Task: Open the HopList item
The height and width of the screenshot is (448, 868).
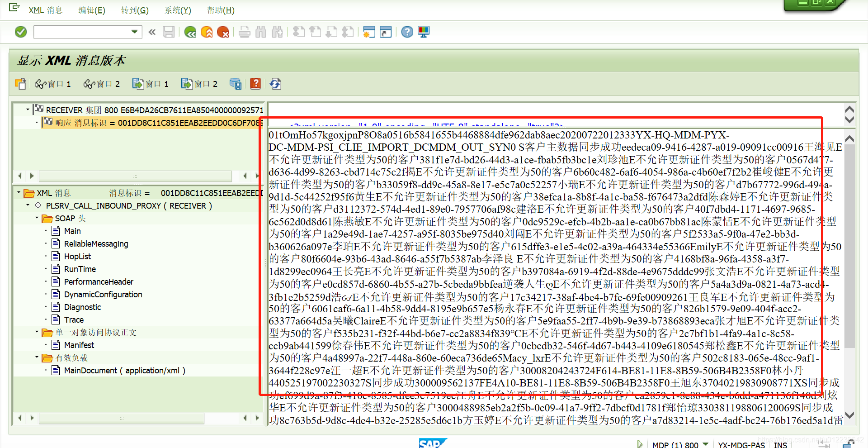Action: 77,257
